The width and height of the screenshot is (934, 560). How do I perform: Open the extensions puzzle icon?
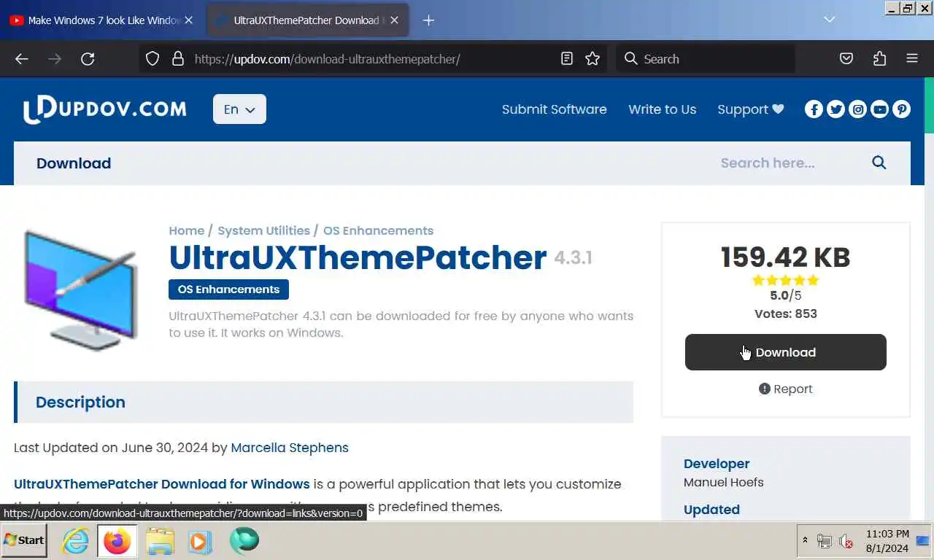pos(879,59)
